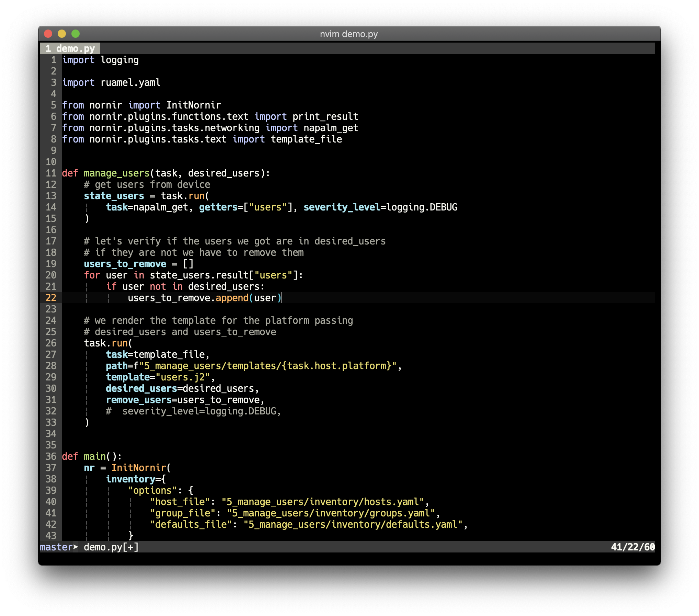Click the green zoom traffic light button
The image size is (699, 616).
[76, 34]
